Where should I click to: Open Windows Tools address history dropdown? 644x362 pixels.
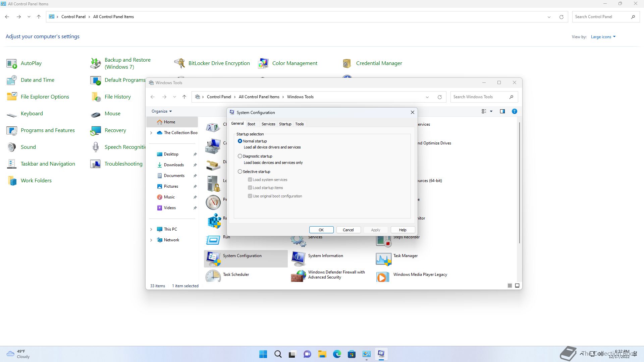[427, 97]
